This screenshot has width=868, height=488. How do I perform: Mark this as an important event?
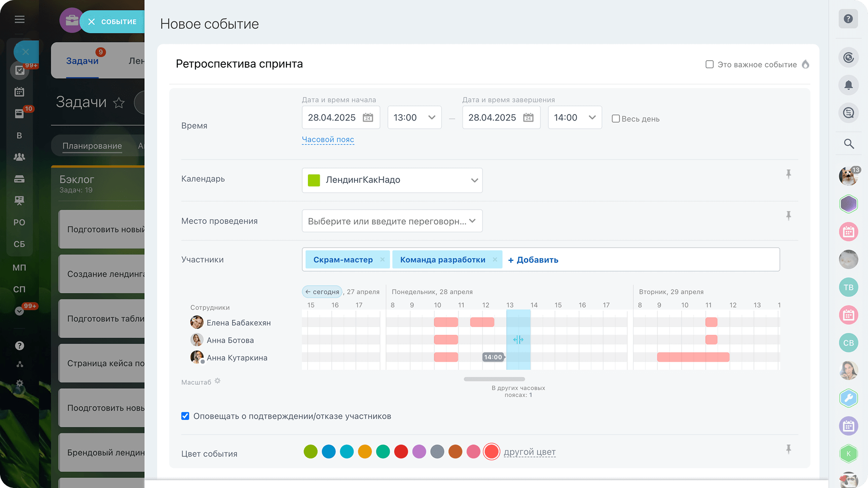coord(709,64)
